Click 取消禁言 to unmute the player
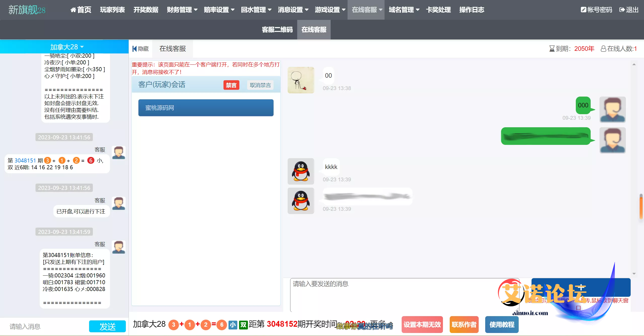The height and width of the screenshot is (336, 644). [x=260, y=85]
